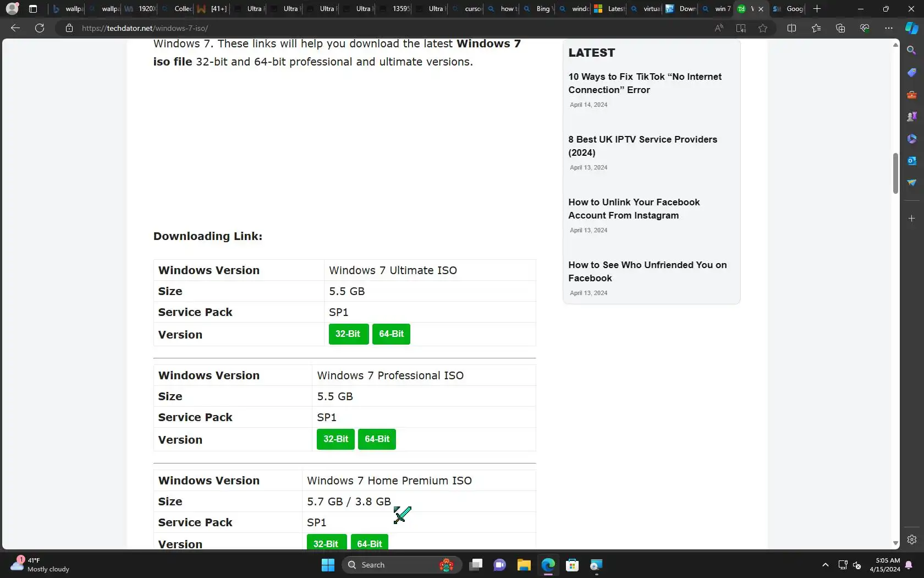This screenshot has width=924, height=578.
Task: Download Windows 7 Professional 32-Bit ISO
Action: pyautogui.click(x=335, y=439)
